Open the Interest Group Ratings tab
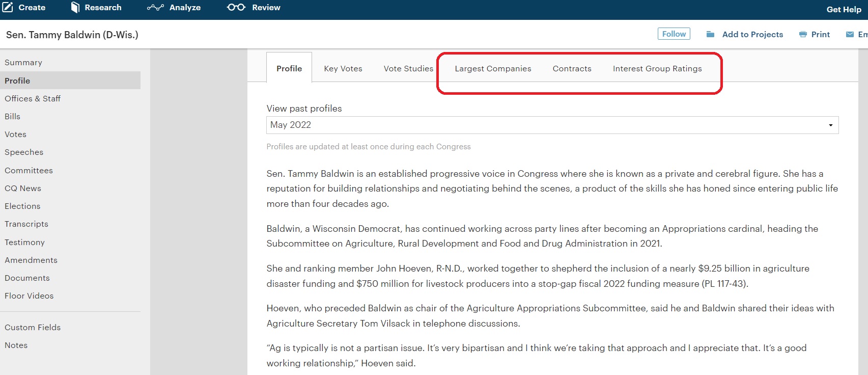This screenshot has width=868, height=375. point(657,68)
